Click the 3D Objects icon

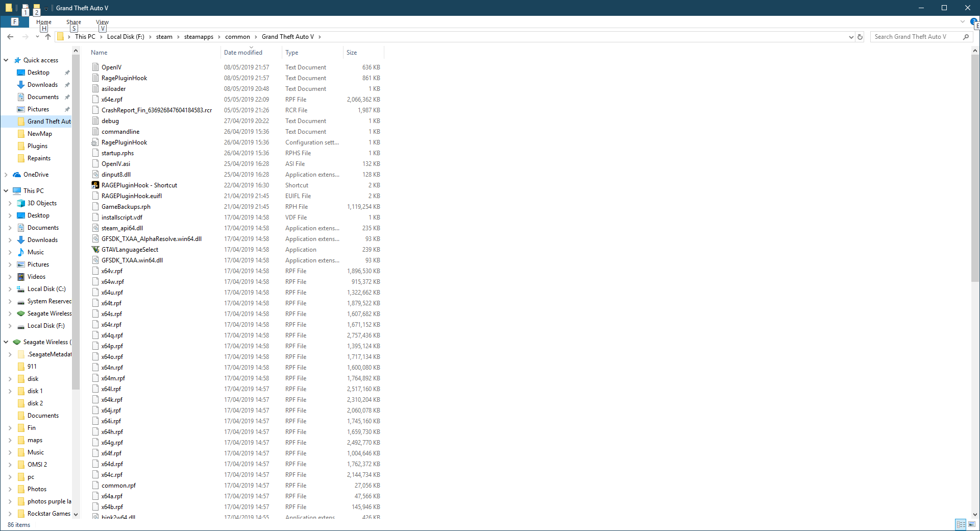(x=21, y=203)
